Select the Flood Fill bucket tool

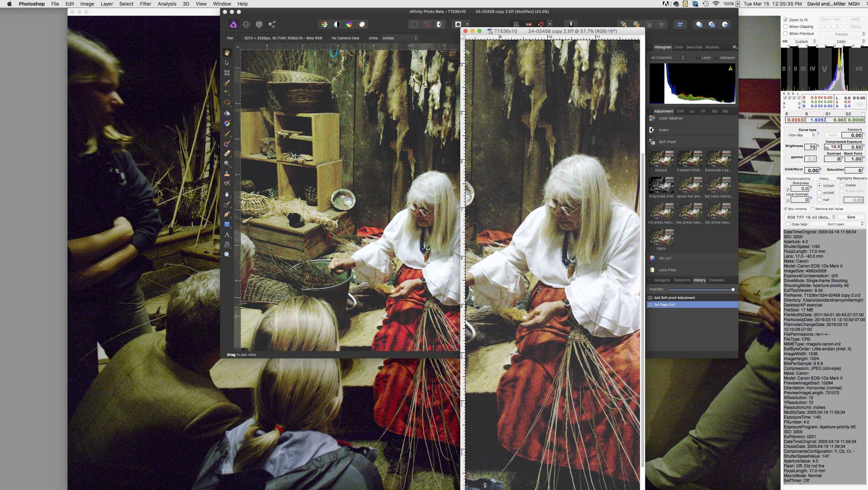click(227, 113)
